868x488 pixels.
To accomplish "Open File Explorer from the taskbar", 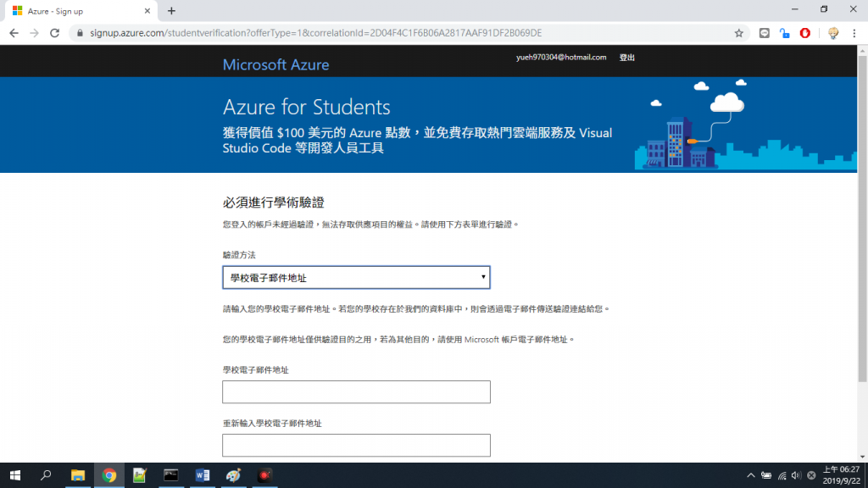I will point(77,475).
